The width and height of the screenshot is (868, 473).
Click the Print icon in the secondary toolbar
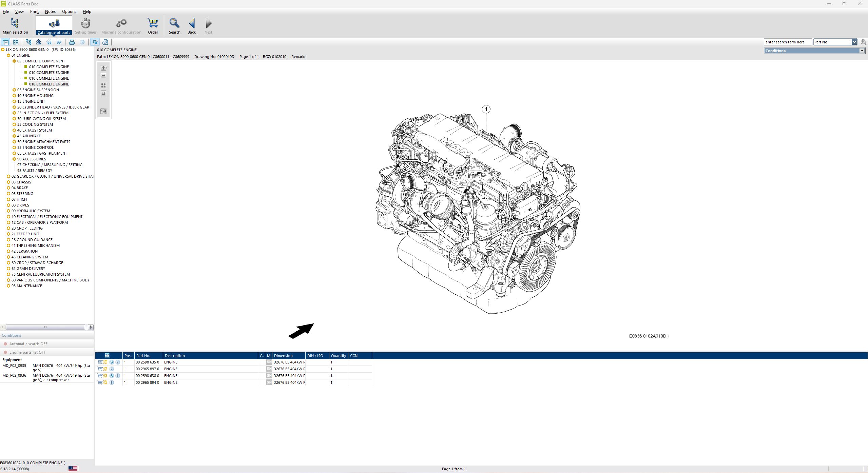(x=72, y=42)
